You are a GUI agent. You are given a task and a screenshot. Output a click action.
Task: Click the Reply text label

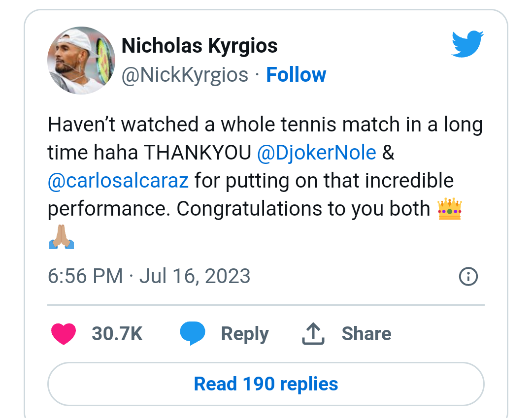coord(244,334)
